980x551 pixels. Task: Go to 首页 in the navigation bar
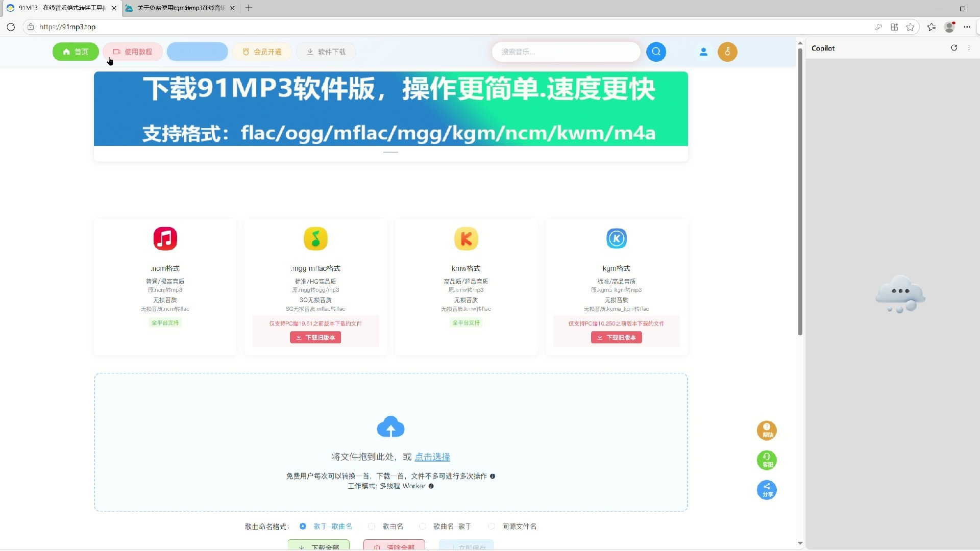(75, 52)
